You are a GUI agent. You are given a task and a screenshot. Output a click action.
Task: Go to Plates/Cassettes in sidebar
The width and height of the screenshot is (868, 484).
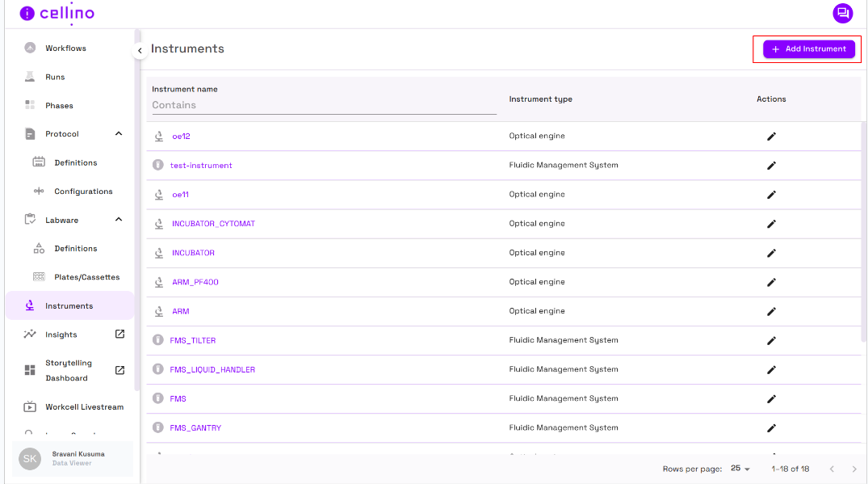coord(86,277)
